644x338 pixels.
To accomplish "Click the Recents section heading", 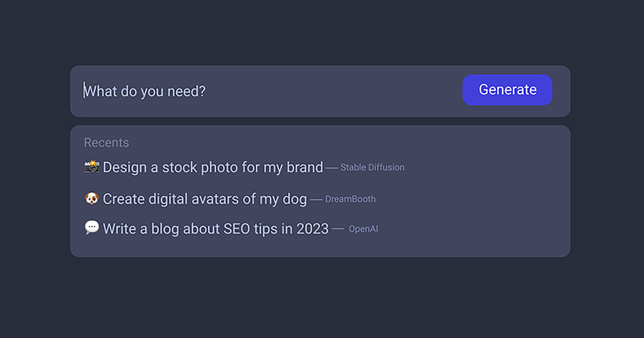I will tap(106, 143).
